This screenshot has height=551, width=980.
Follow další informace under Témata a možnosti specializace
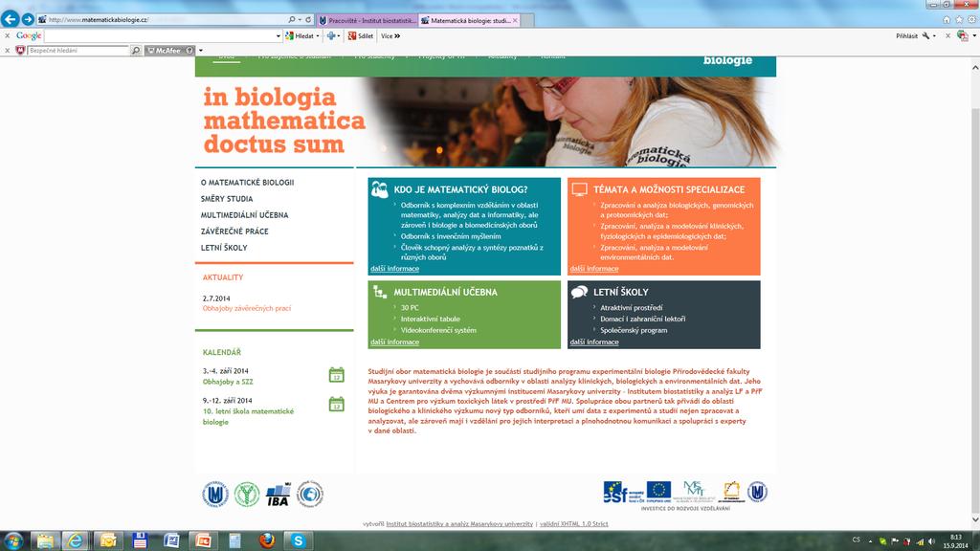point(593,269)
